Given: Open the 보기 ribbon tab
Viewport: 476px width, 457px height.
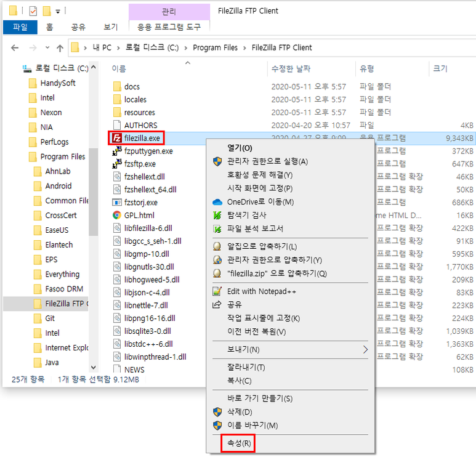Looking at the screenshot, I should [110, 27].
